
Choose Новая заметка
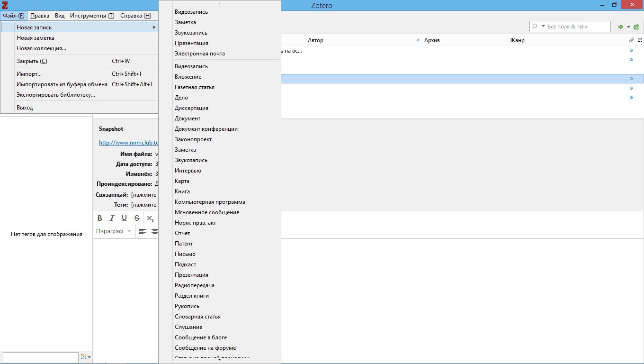[x=79, y=38]
